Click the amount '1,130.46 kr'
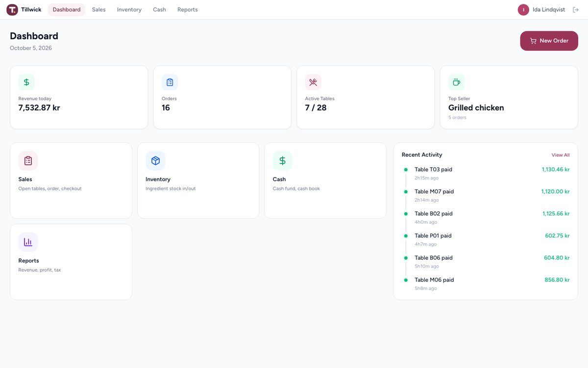Image resolution: width=588 pixels, height=368 pixels. click(556, 170)
